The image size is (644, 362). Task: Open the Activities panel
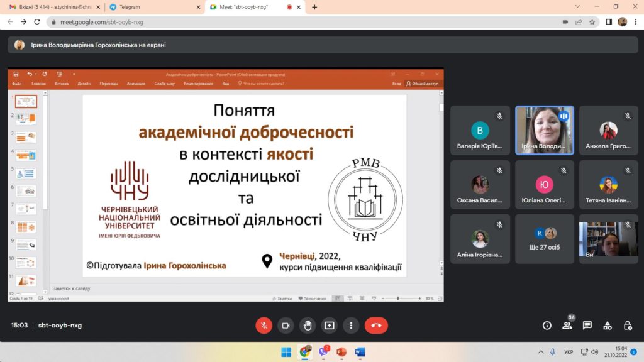pos(608,326)
